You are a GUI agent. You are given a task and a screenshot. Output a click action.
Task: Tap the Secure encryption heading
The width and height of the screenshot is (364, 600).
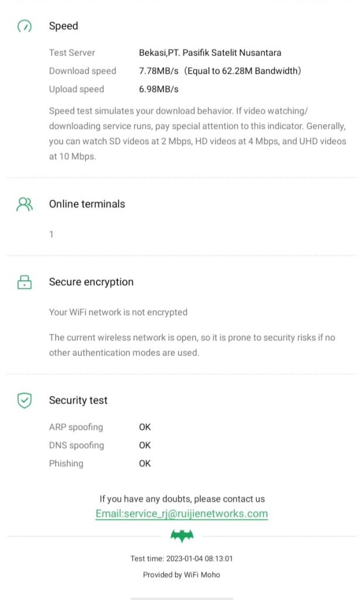[x=91, y=282]
